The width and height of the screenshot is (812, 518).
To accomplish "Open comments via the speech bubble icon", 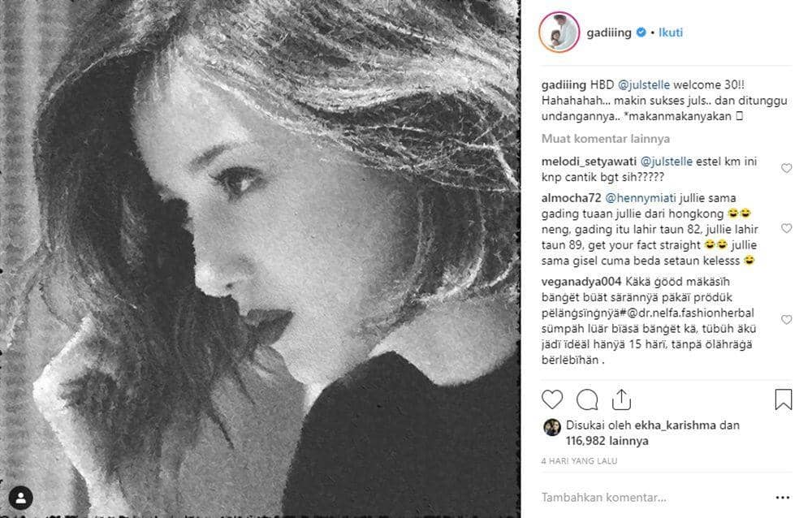I will click(587, 399).
